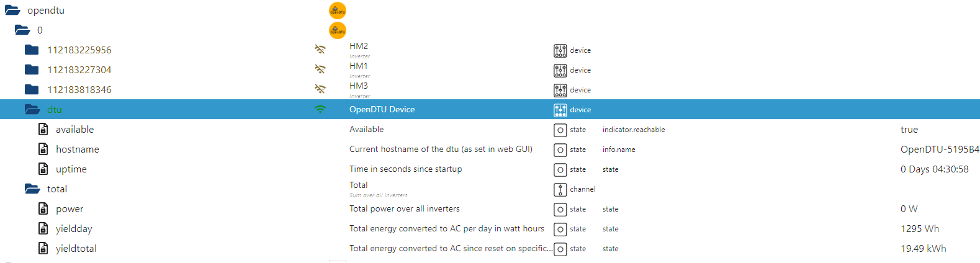The image size is (980, 263).
Task: Click the OpenDTU adapter logo beside opendtu
Action: [337, 11]
